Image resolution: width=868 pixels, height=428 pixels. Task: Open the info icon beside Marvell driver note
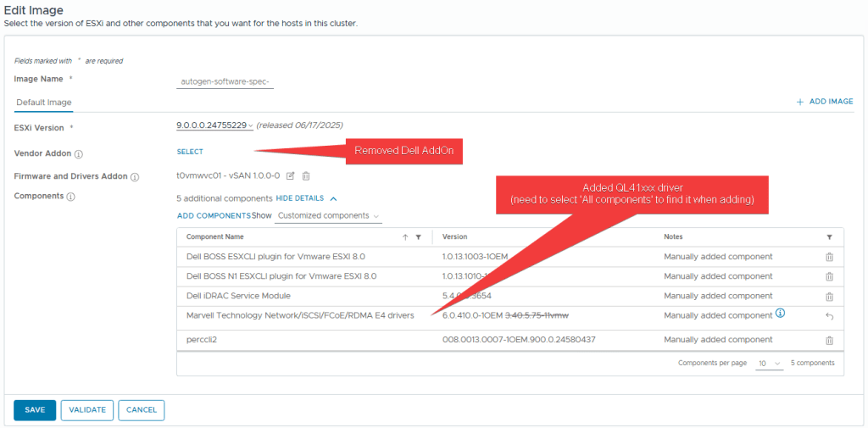tap(781, 314)
